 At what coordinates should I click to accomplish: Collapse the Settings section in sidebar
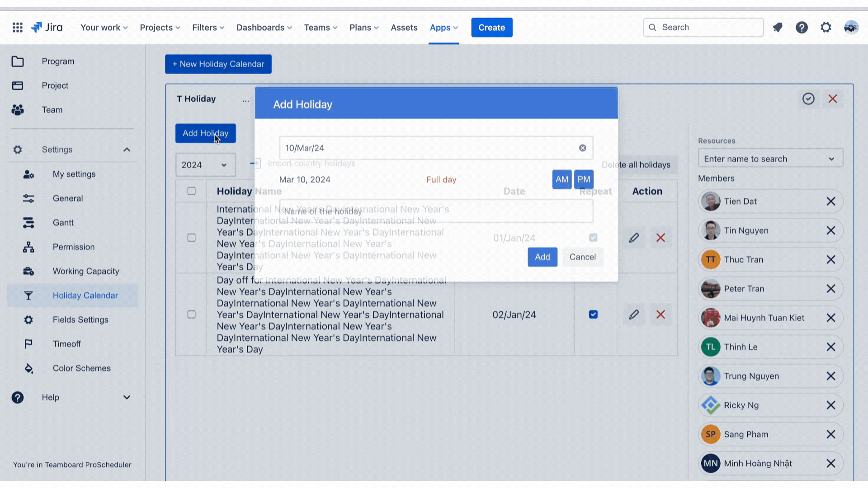(x=127, y=150)
